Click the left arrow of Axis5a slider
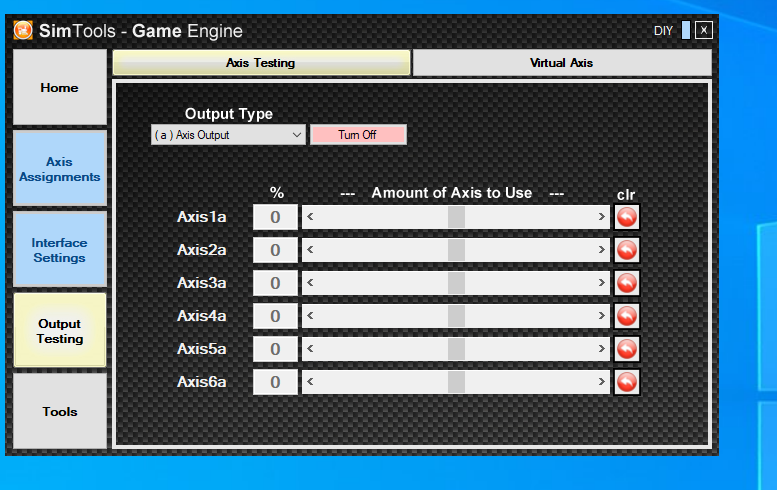 coord(310,348)
